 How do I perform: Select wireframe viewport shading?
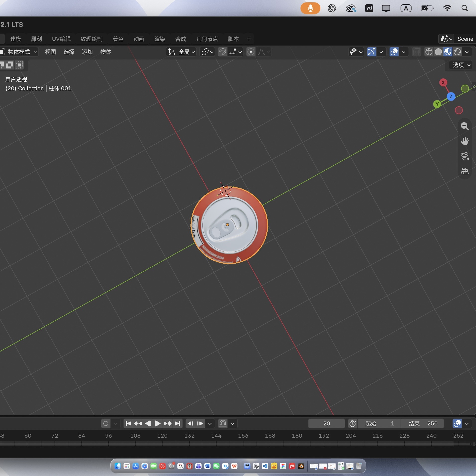429,52
